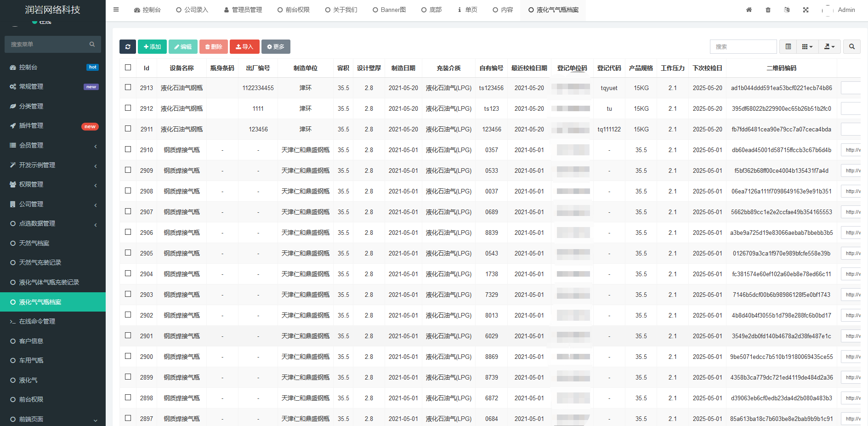Open 分类管理 in the sidebar
868x426 pixels.
[53, 106]
